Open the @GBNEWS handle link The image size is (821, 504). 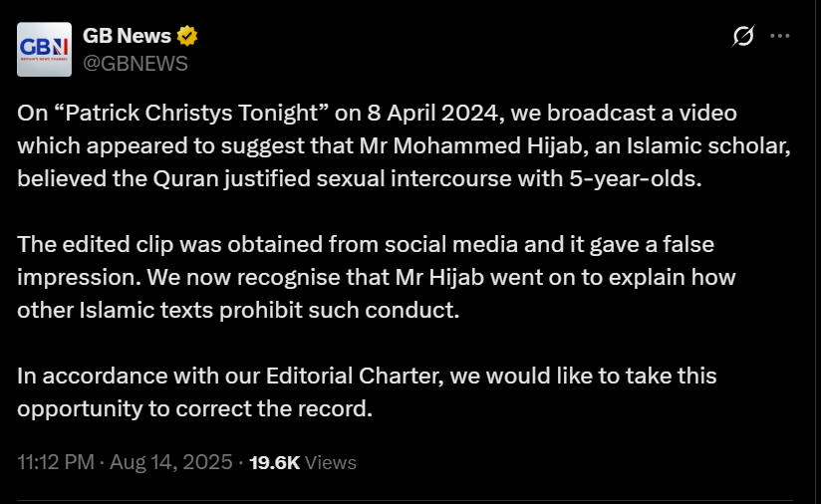(135, 64)
